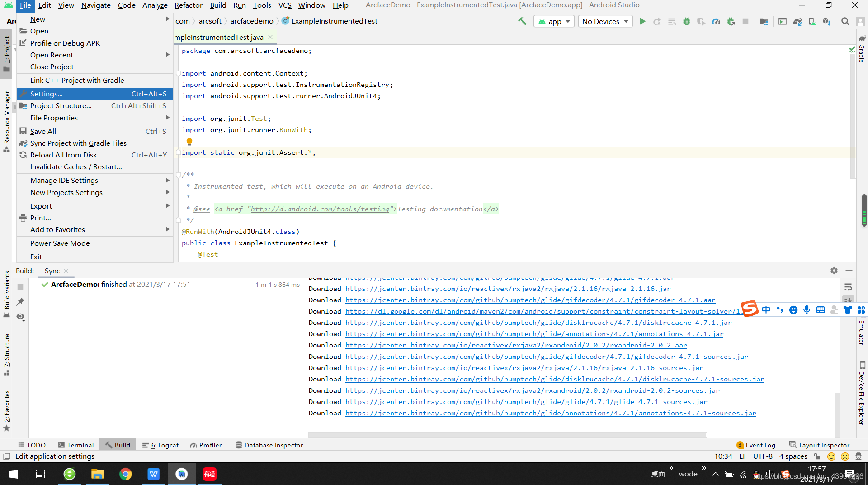Select Settings... in File menu

(x=95, y=94)
